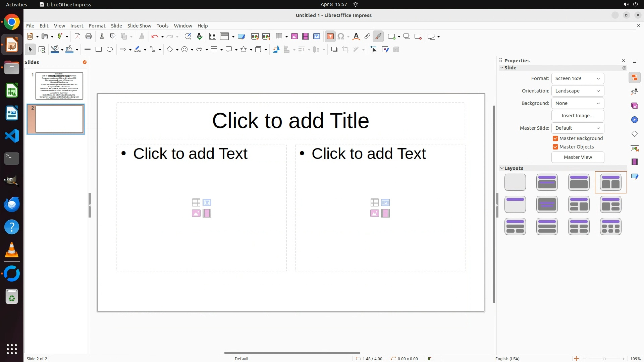
Task: Click the Master View button
Action: 578,157
